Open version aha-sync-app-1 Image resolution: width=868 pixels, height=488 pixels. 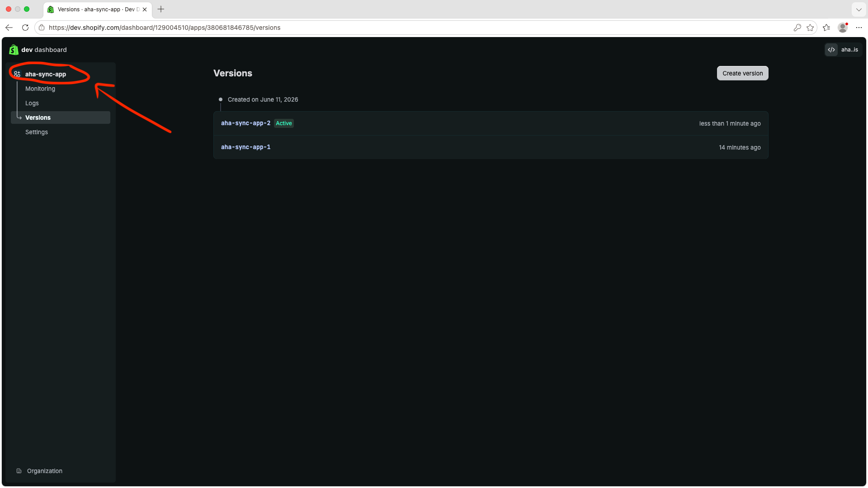[245, 147]
